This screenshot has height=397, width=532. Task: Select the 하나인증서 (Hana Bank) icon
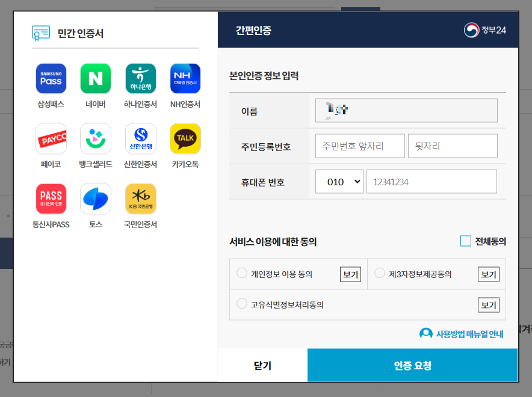140,78
